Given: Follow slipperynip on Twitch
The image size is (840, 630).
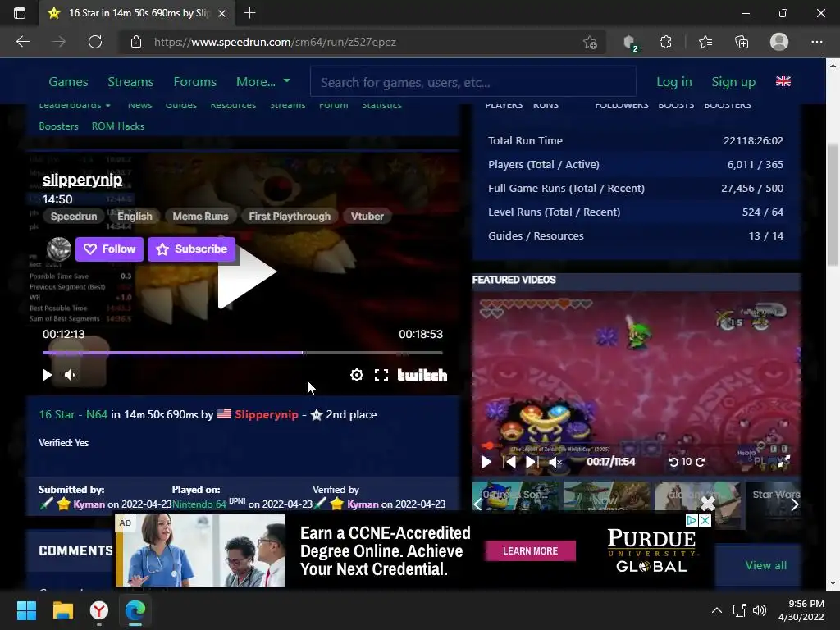Looking at the screenshot, I should (109, 249).
